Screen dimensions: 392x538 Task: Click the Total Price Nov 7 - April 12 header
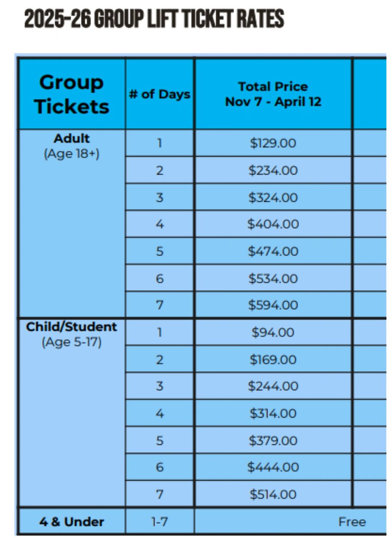click(273, 94)
